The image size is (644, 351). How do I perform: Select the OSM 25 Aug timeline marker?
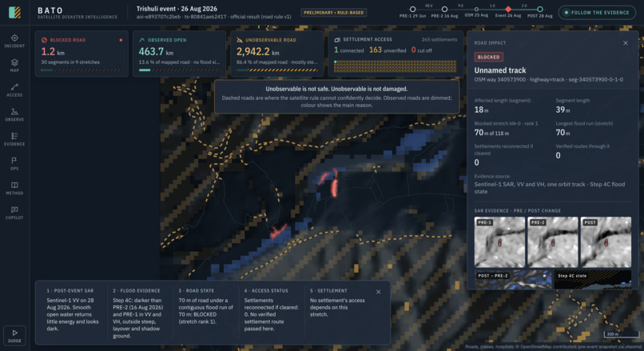click(x=476, y=9)
